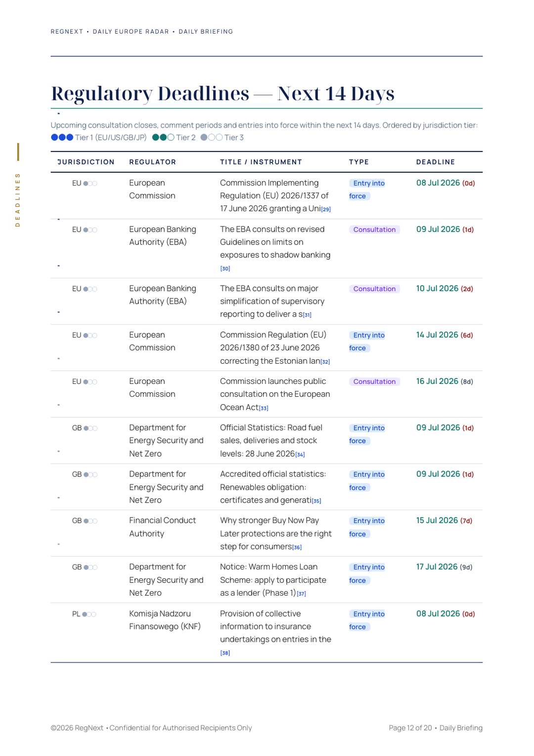Open citation link [34]

tap(300, 454)
